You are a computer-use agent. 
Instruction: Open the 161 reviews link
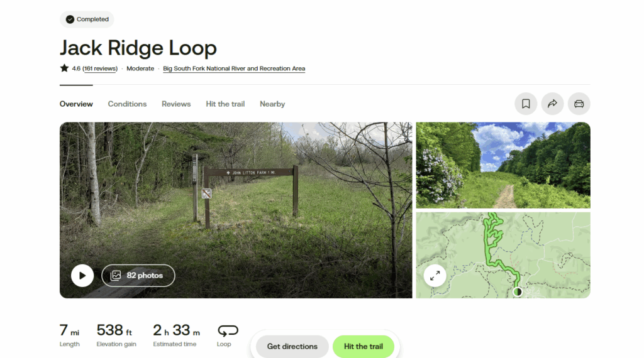click(100, 68)
